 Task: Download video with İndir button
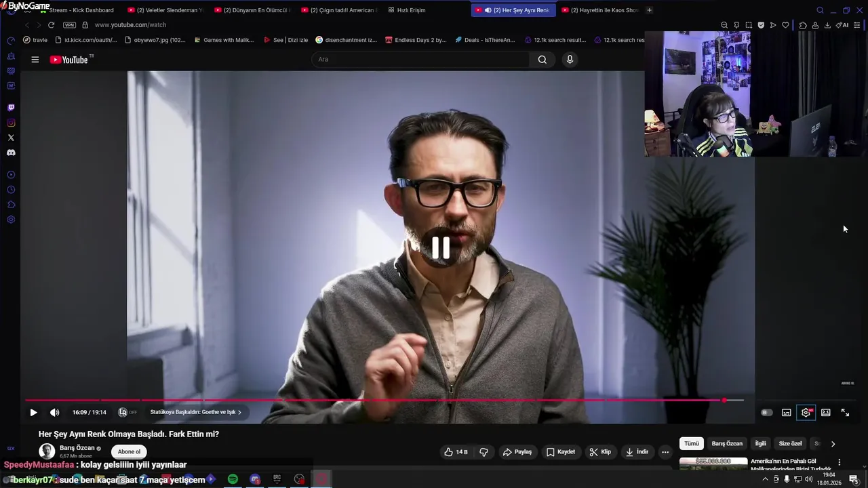pos(637,452)
